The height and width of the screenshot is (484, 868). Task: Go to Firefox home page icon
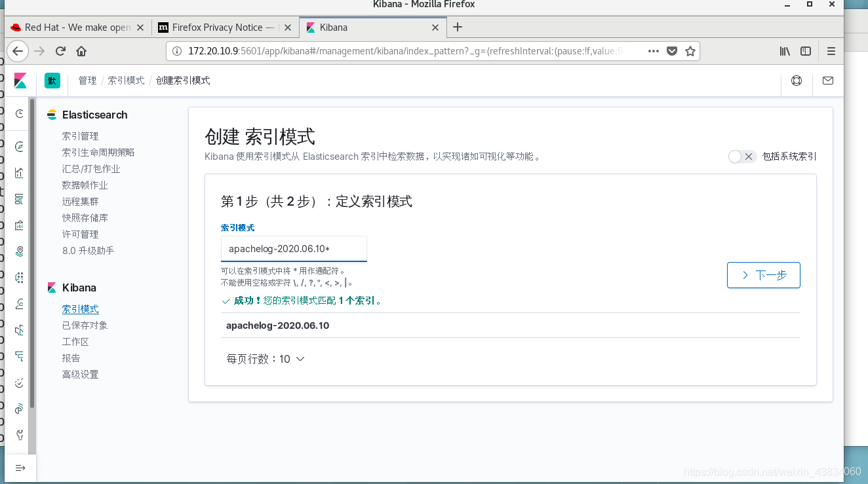81,51
